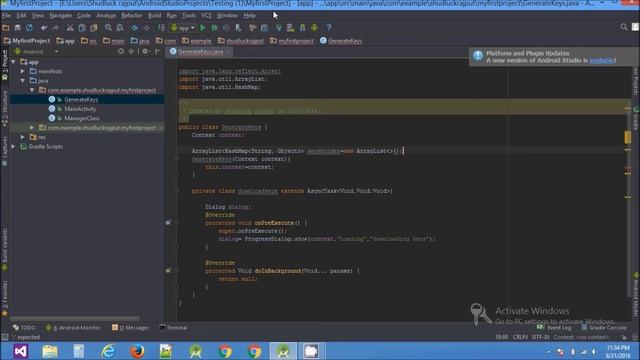Open Firefox from the taskbar
The height and width of the screenshot is (360, 640).
coord(137,351)
